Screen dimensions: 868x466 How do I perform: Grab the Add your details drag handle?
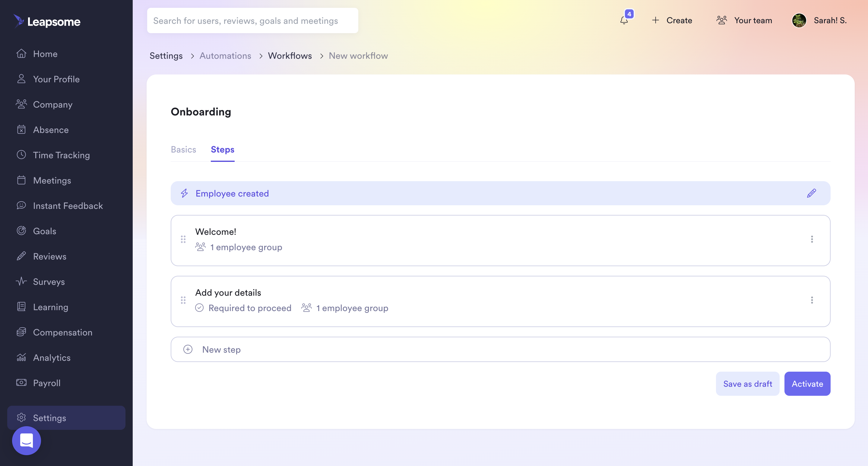(x=183, y=300)
